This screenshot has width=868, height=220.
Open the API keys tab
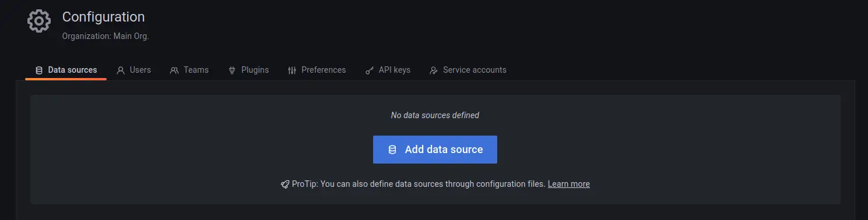coord(388,70)
